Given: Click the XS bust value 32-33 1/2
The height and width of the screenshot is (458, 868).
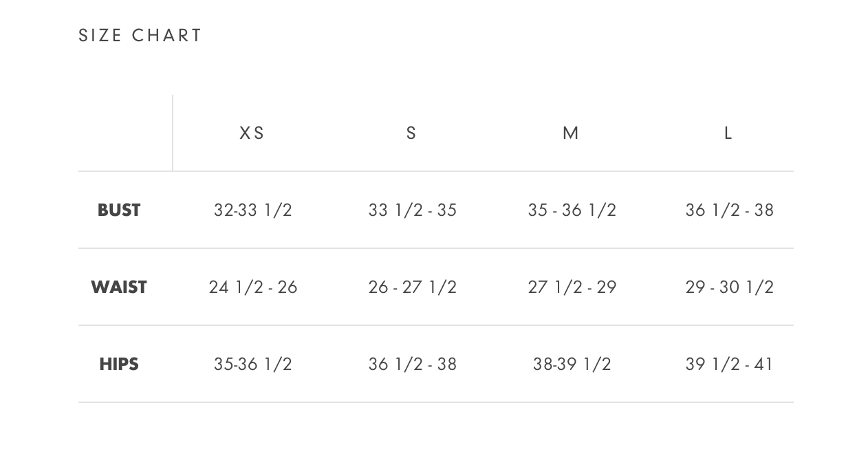Looking at the screenshot, I should (x=253, y=210).
